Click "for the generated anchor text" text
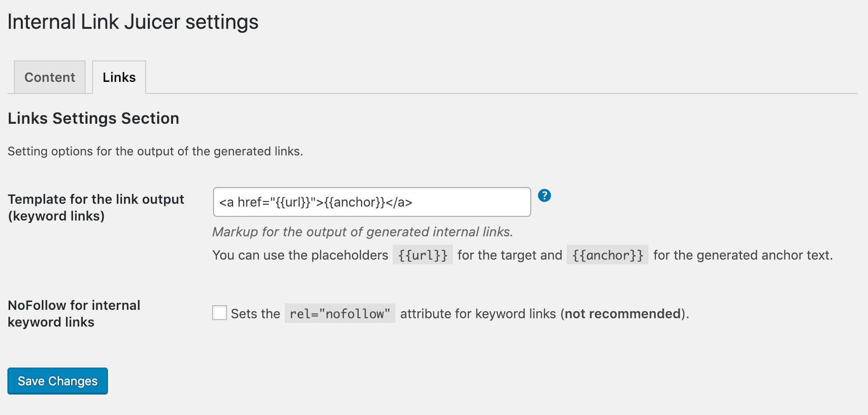Screen dimensions: 868x415 pos(742,255)
